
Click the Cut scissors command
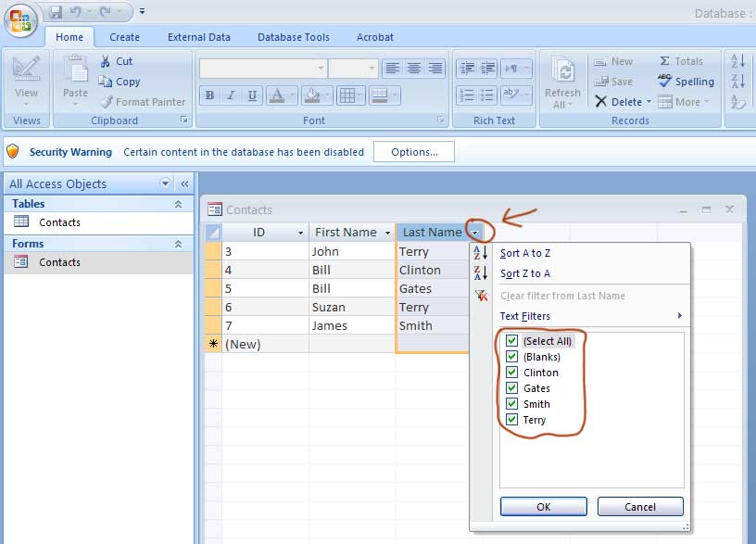(116, 61)
